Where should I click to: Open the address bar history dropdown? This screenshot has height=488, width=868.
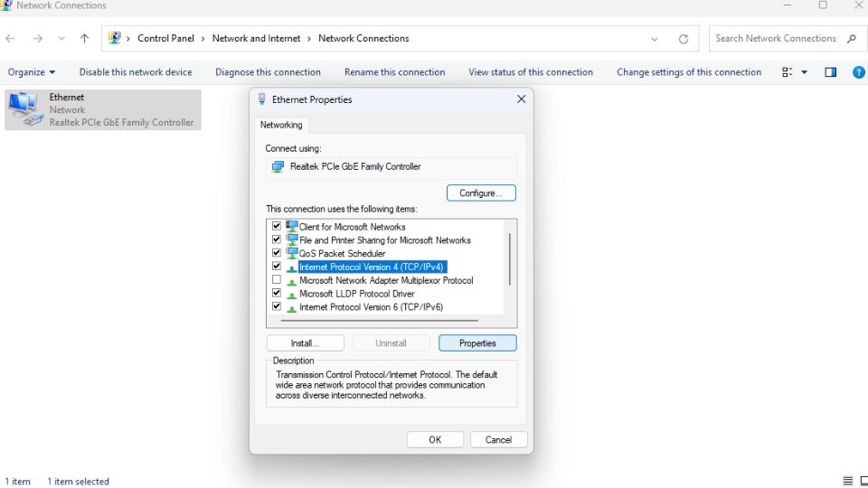(655, 39)
